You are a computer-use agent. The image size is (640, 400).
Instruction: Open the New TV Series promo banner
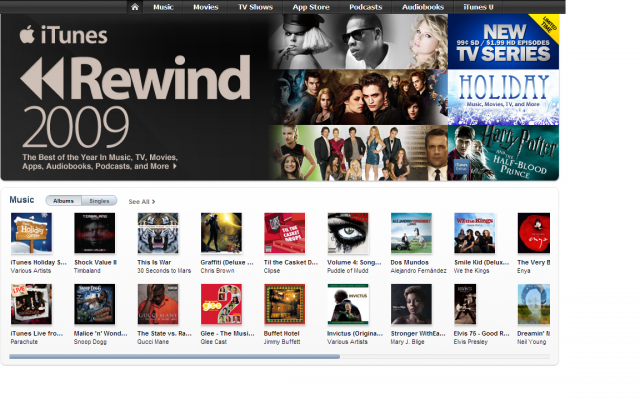[503, 42]
